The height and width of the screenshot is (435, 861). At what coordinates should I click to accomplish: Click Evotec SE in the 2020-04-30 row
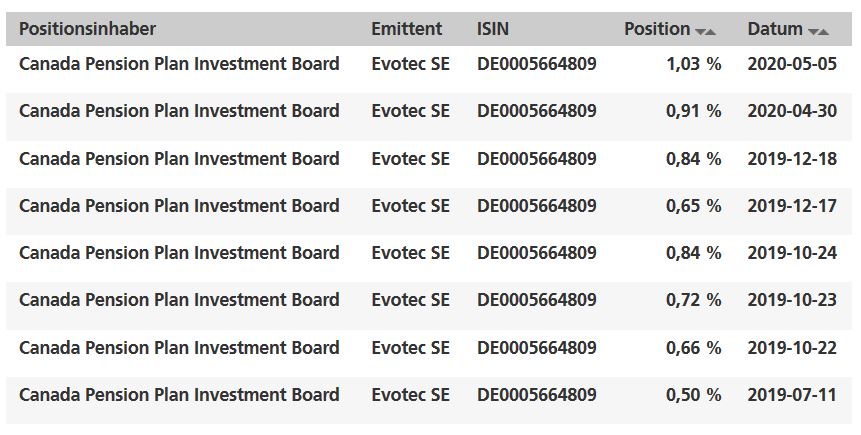click(410, 111)
